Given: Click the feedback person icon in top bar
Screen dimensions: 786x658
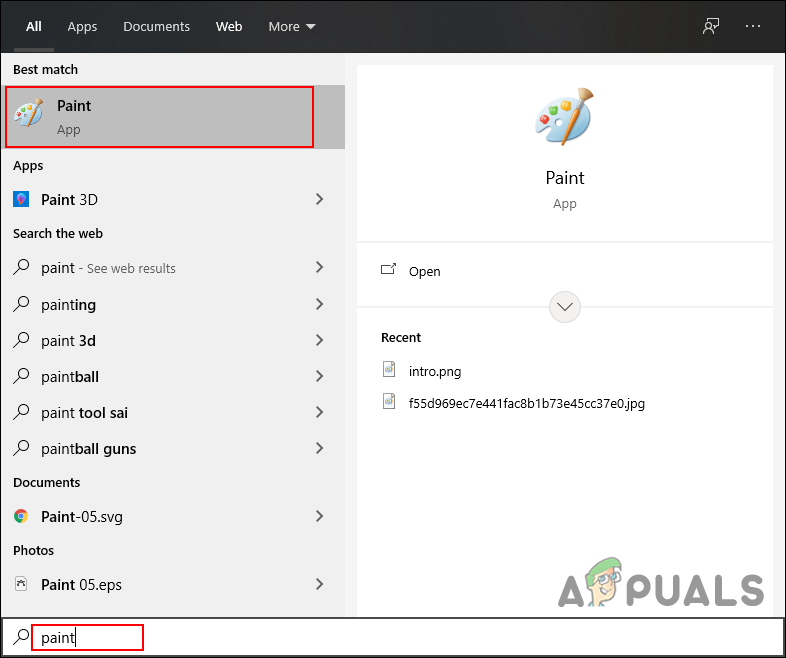Looking at the screenshot, I should pyautogui.click(x=711, y=27).
